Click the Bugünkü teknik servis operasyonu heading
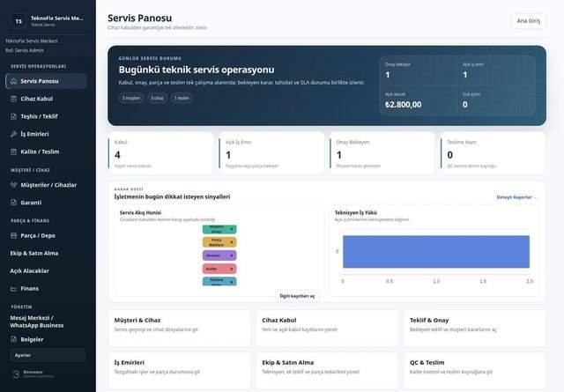 pos(197,70)
